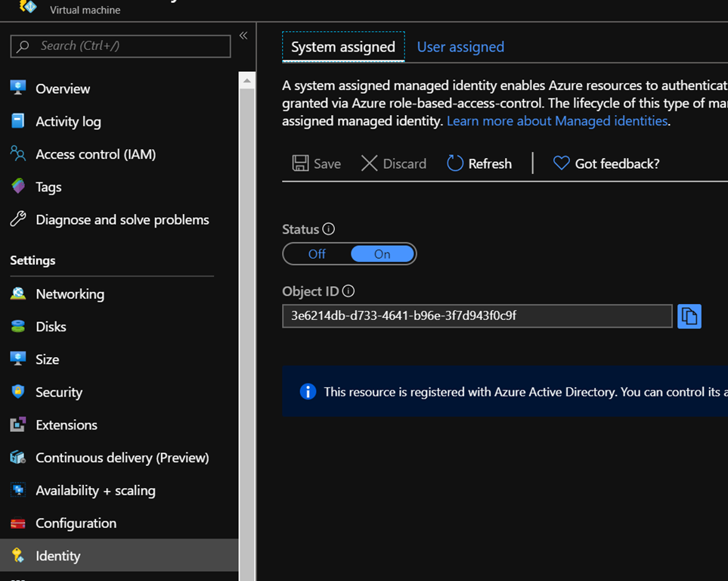The width and height of the screenshot is (728, 581).
Task: Collapse the sidebar menu with chevron
Action: (243, 36)
